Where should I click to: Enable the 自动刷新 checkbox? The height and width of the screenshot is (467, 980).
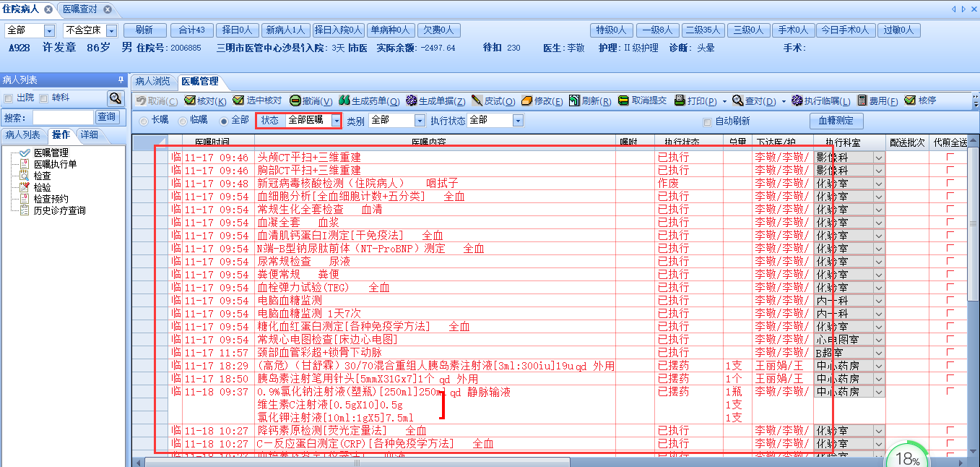708,121
